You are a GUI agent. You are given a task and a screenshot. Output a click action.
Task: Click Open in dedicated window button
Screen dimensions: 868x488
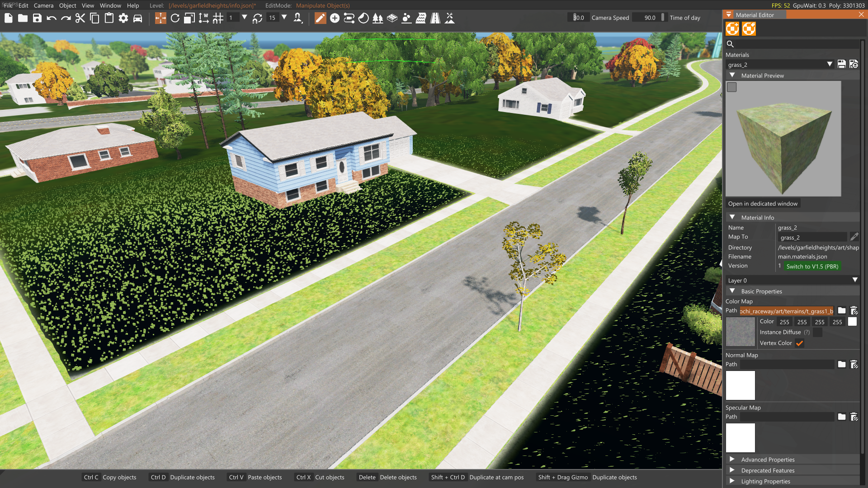tap(763, 204)
